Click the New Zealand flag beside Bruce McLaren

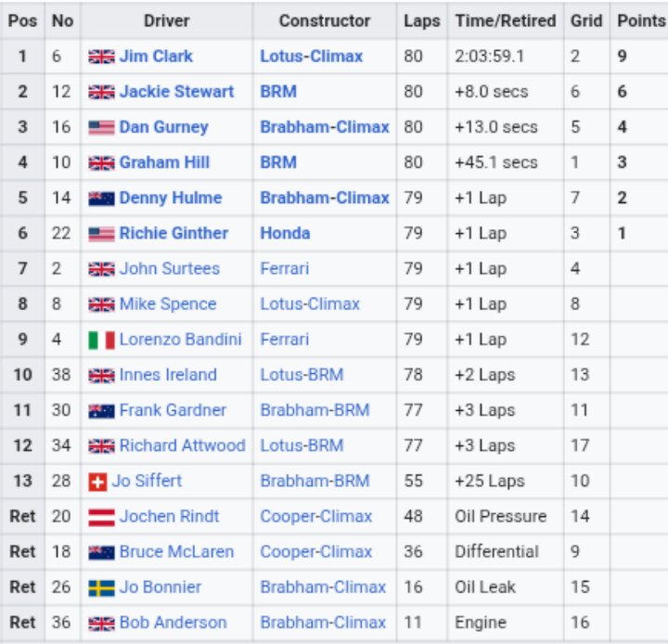pos(101,552)
